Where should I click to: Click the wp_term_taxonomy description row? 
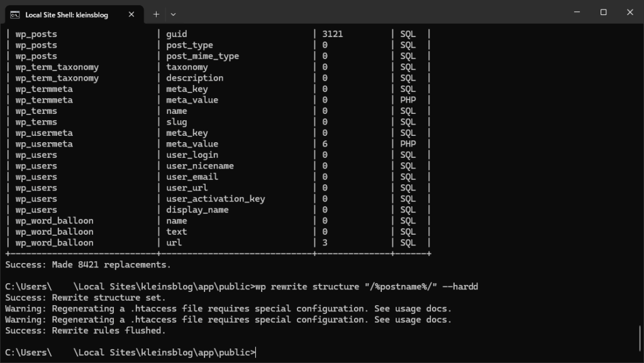click(195, 78)
